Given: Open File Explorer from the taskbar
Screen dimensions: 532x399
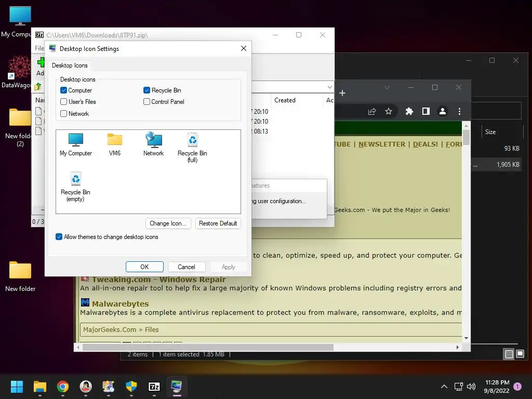Looking at the screenshot, I should 39,386.
